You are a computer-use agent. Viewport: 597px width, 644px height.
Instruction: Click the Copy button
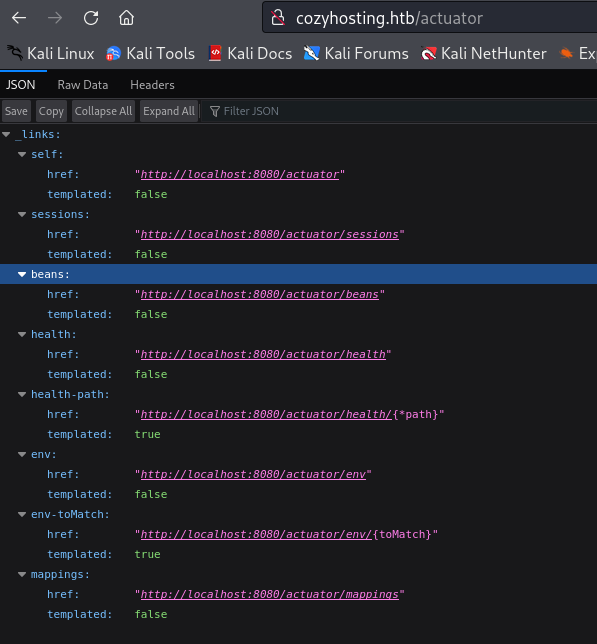tap(51, 111)
